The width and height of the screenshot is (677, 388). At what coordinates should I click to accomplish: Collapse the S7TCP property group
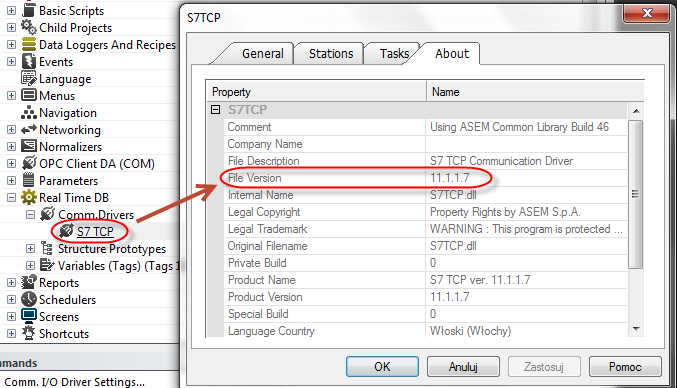click(215, 110)
